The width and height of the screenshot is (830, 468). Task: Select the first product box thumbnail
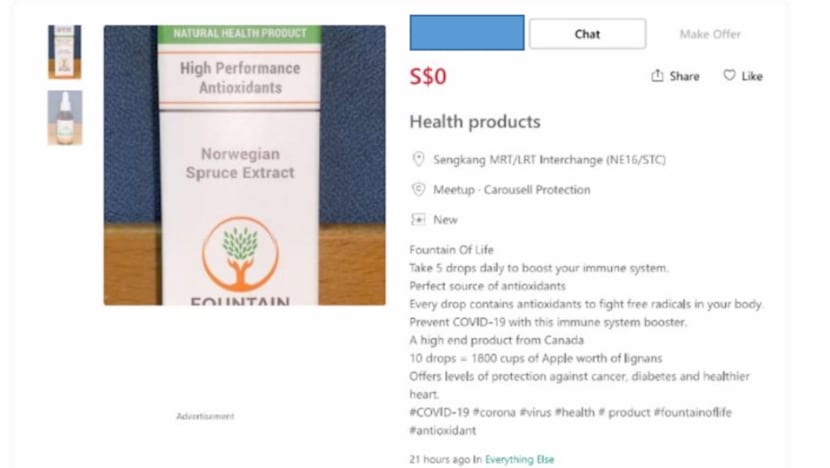65,52
